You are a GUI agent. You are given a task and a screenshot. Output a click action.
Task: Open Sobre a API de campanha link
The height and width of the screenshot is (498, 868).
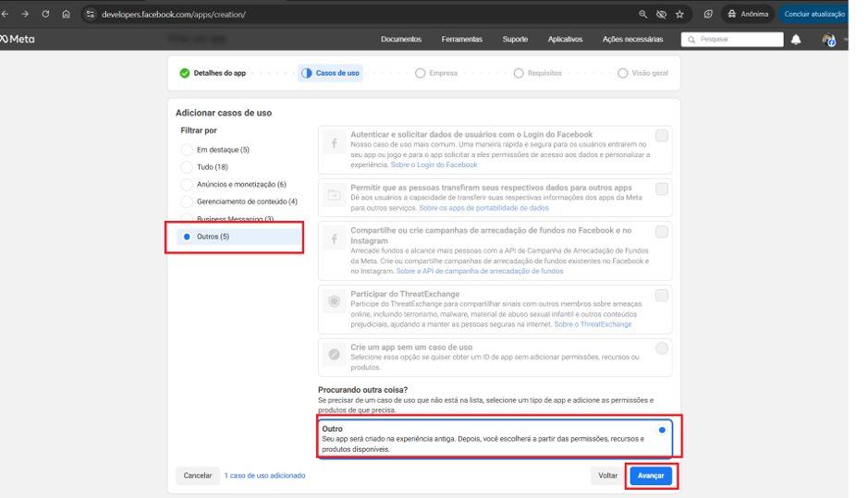[480, 271]
